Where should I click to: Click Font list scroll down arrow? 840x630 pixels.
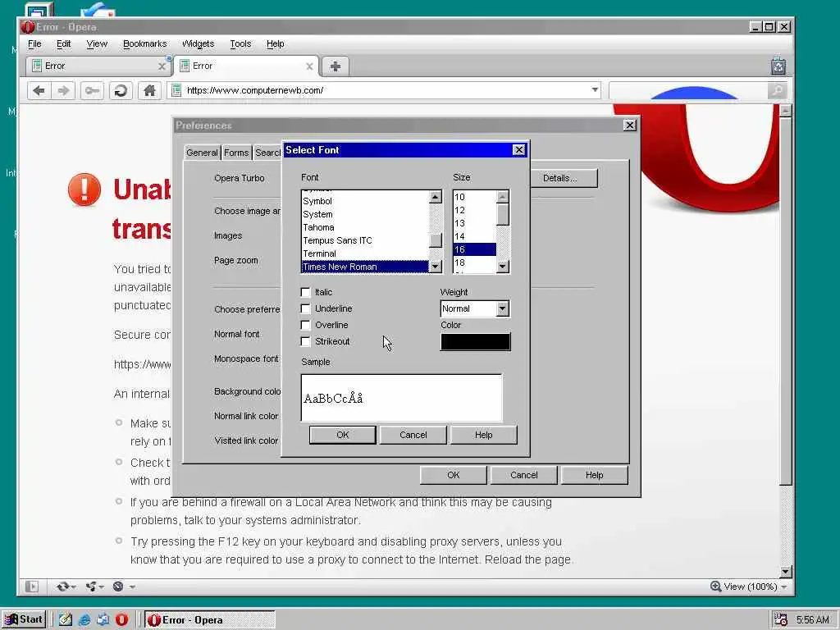(x=436, y=267)
